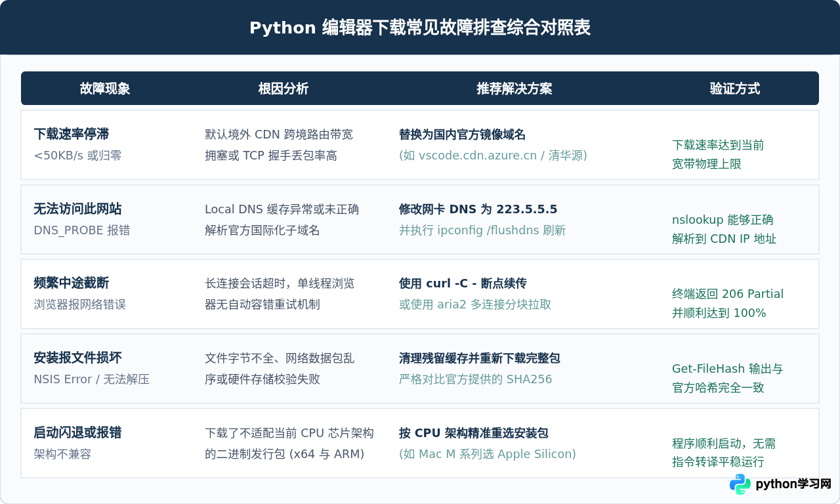Select the "DNS_PROBE 报错" subtitle
840x504 pixels.
pyautogui.click(x=82, y=230)
